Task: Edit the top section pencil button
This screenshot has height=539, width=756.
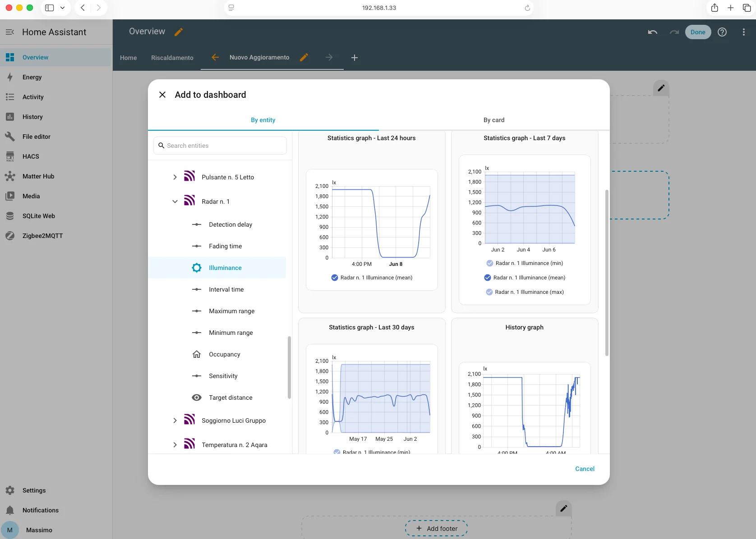Action: tap(661, 88)
